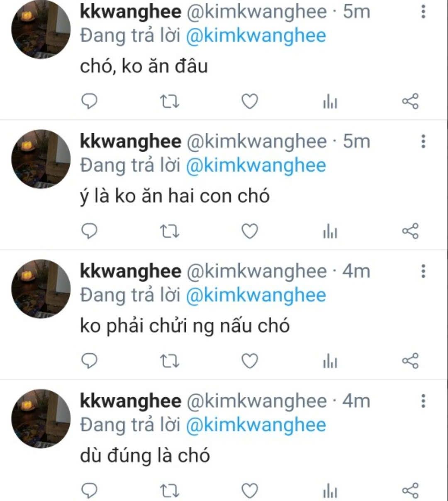This screenshot has width=448, height=501.
Task: View analytics for "ý là ko ăn hai con chó" tweet
Action: [330, 232]
